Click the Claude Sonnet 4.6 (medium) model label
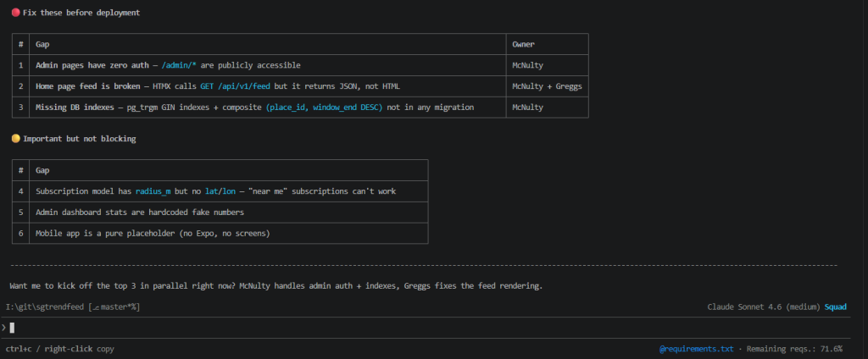The height and width of the screenshot is (359, 868). (x=764, y=307)
